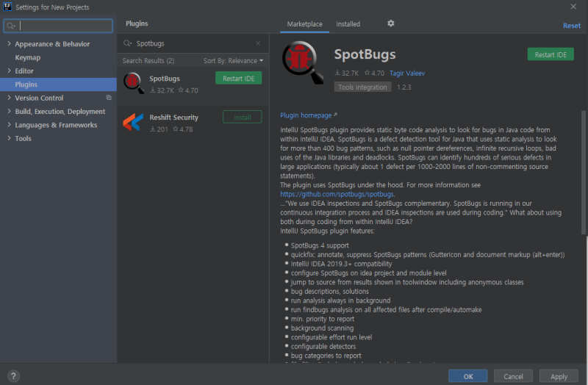Viewport: 588px width, 385px height.
Task: Open the Plugin homepage link
Action: (308, 115)
